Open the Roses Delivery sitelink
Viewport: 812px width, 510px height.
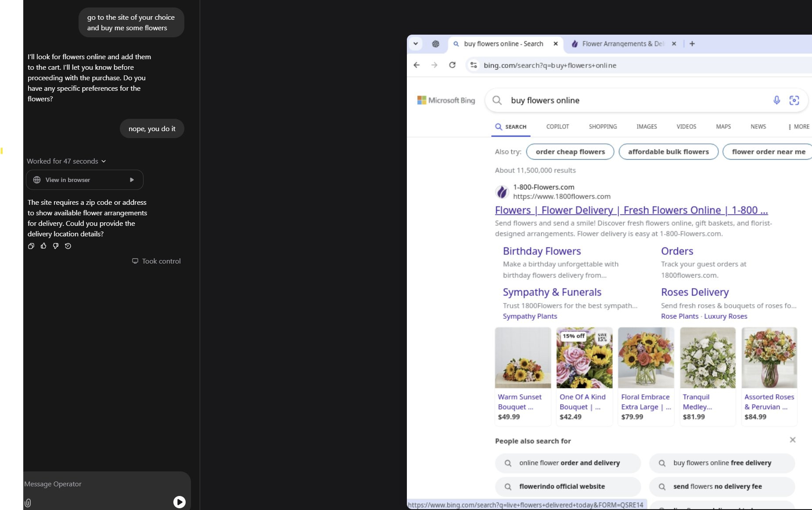(695, 292)
